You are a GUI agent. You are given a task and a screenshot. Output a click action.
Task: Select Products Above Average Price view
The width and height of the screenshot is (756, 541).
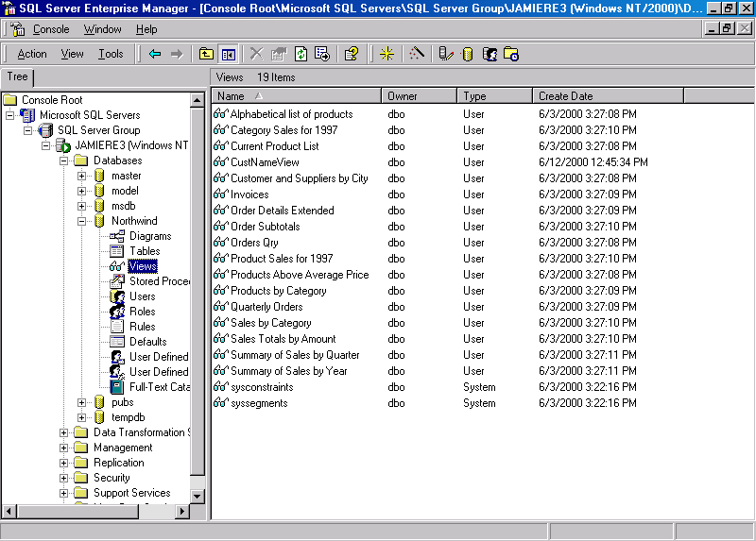click(300, 275)
